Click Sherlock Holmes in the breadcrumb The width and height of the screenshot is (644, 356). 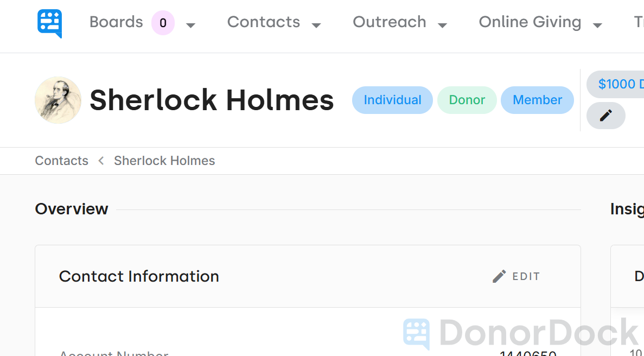coord(164,161)
